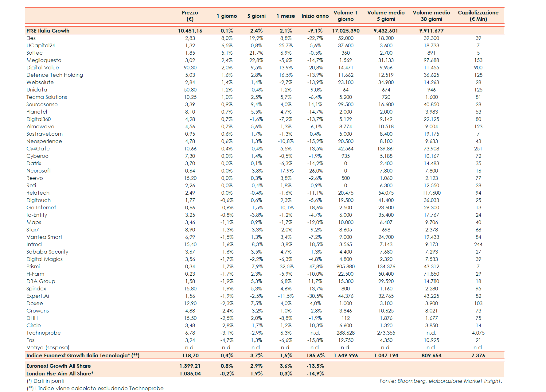Select the "Expert.Ai" company name
Image resolution: width=546 pixels, height=392 pixels.
38,296
